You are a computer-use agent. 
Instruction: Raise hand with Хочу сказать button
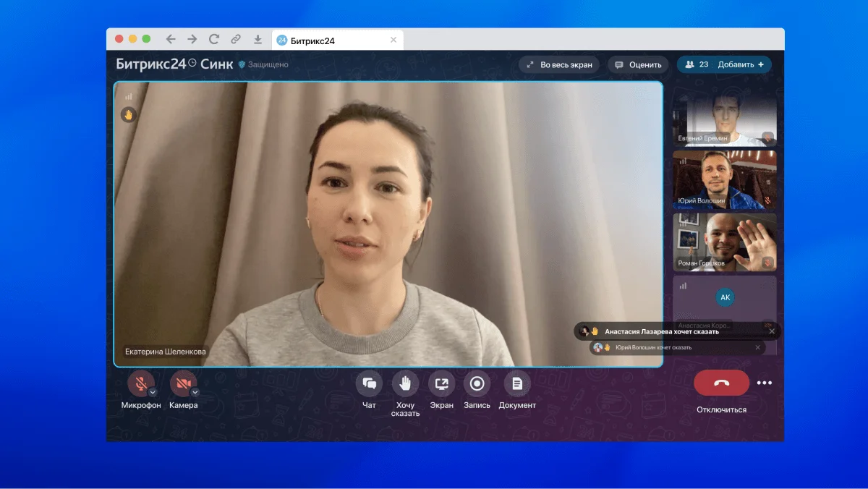click(405, 383)
